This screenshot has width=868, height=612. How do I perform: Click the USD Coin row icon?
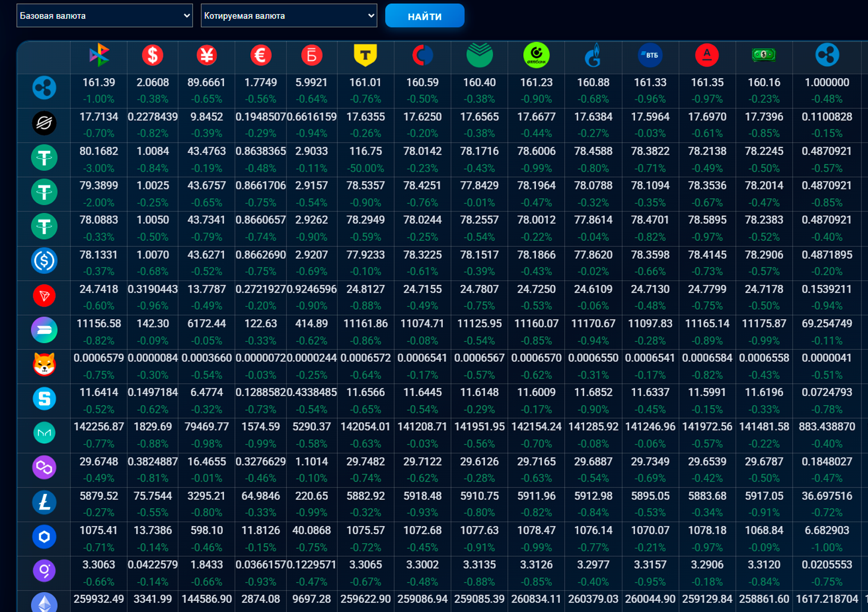tap(44, 261)
